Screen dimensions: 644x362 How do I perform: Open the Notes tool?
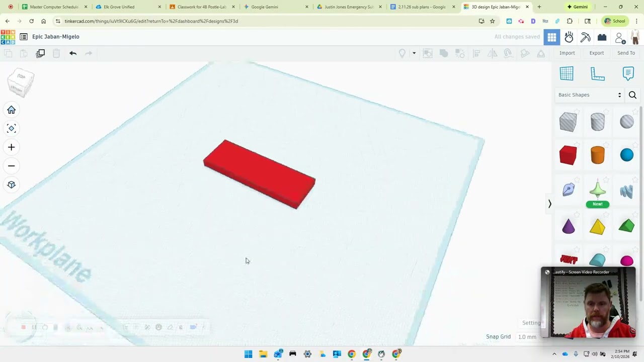(628, 73)
